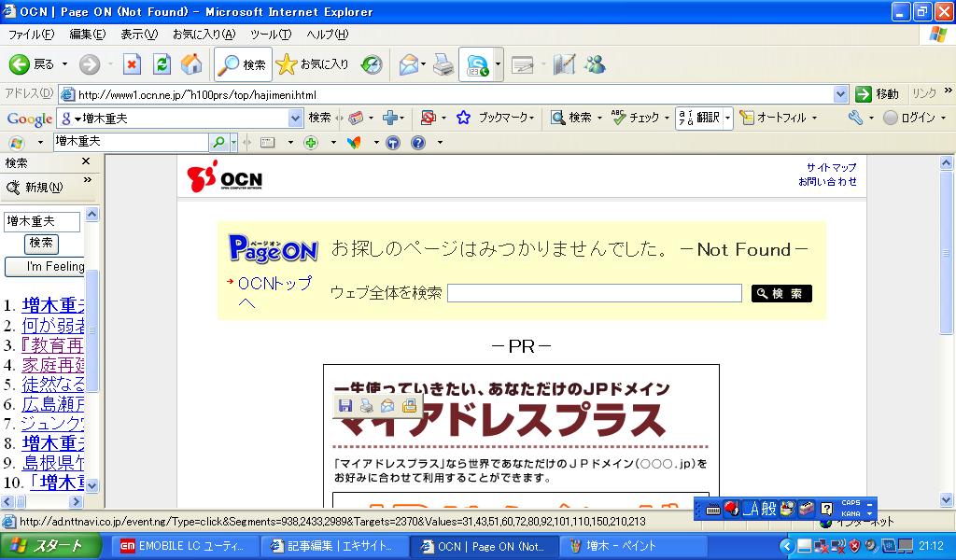This screenshot has height=560, width=956.
Task: Click the Google toolbar news calendar icon
Action: click(x=356, y=118)
